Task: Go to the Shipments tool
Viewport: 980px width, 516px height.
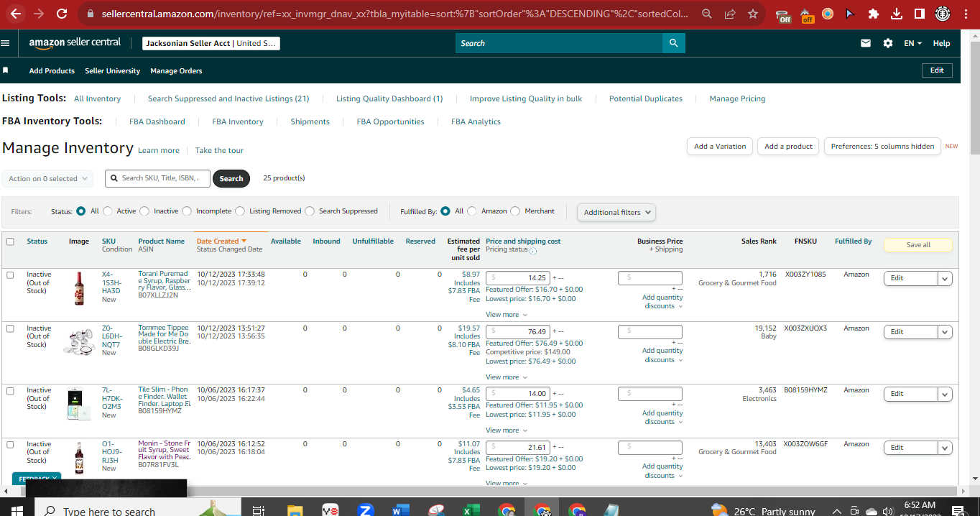Action: (310, 121)
